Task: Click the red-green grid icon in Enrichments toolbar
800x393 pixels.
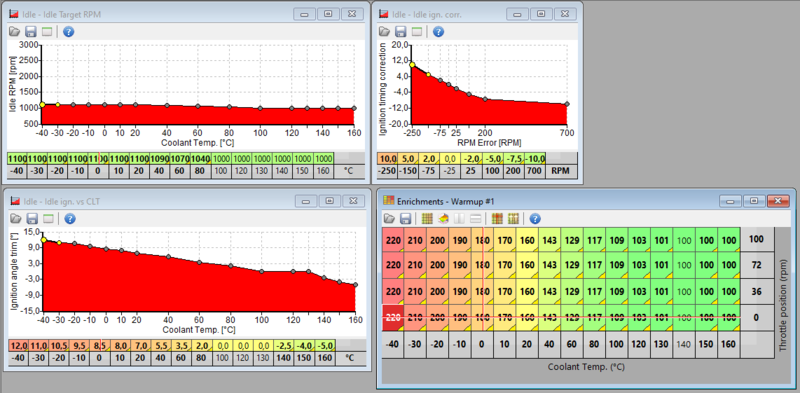Action: point(496,218)
